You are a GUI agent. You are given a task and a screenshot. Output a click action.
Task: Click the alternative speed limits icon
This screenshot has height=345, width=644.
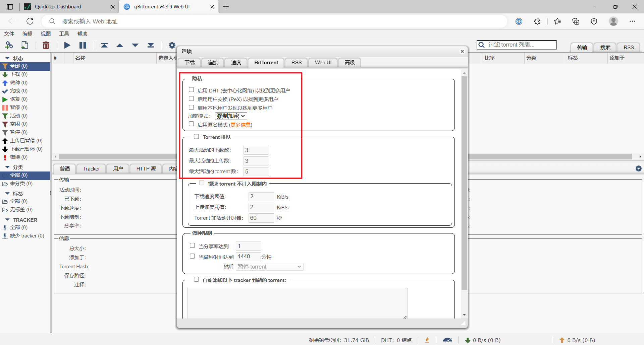coord(447,340)
